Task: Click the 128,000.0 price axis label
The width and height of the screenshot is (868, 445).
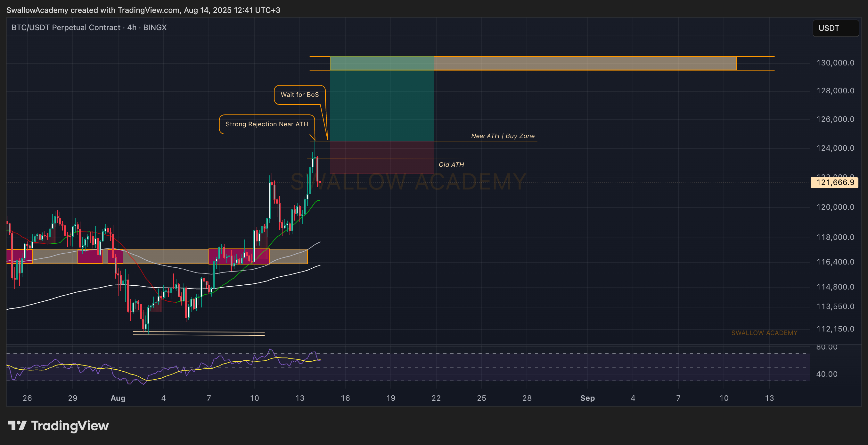Action: pos(835,91)
